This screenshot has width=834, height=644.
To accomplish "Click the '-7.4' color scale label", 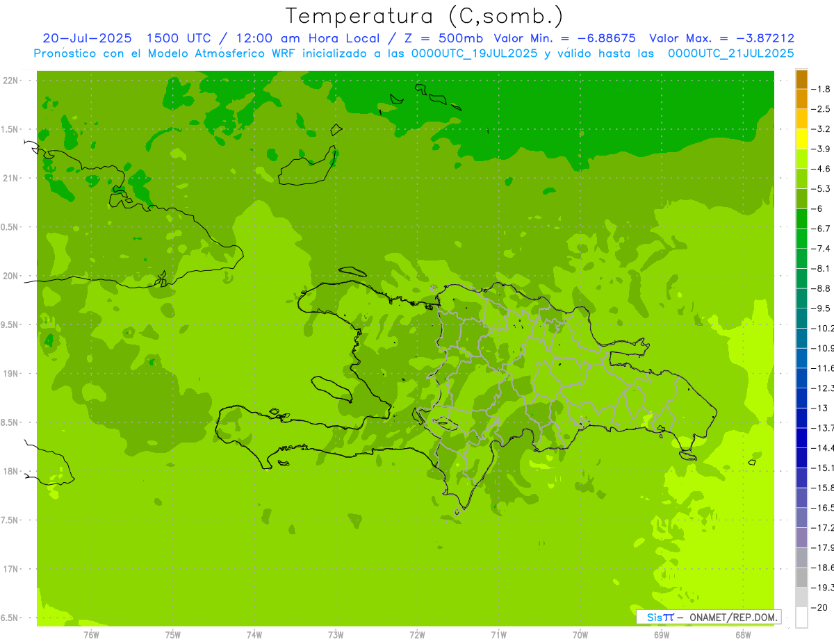I will [x=821, y=248].
